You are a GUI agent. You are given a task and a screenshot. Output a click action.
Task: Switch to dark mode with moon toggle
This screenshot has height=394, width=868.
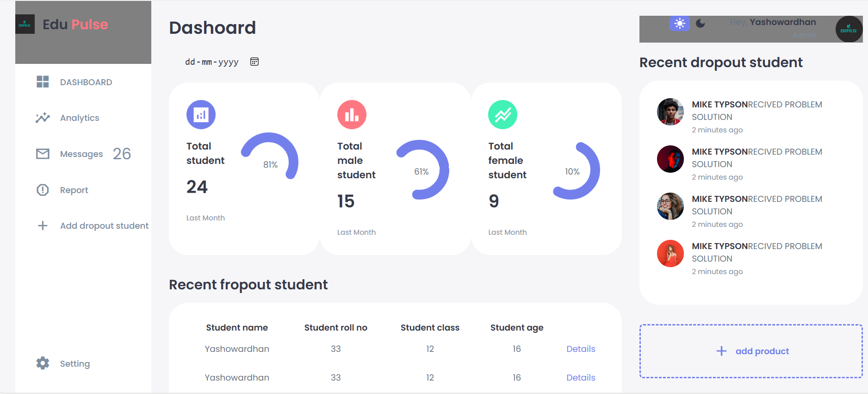click(x=701, y=24)
